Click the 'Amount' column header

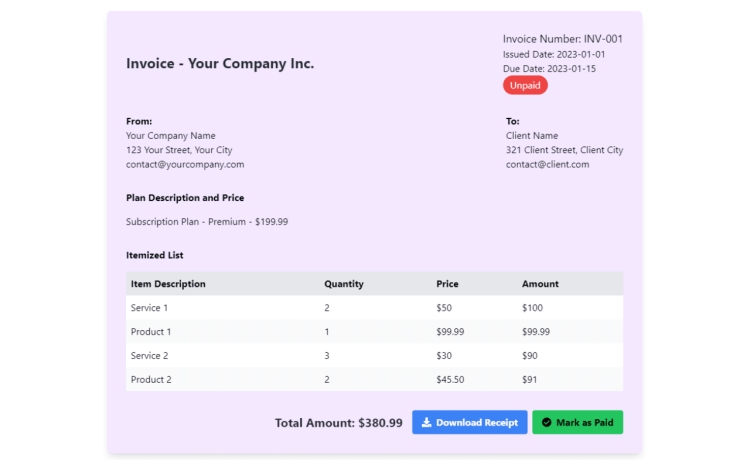pyautogui.click(x=540, y=284)
